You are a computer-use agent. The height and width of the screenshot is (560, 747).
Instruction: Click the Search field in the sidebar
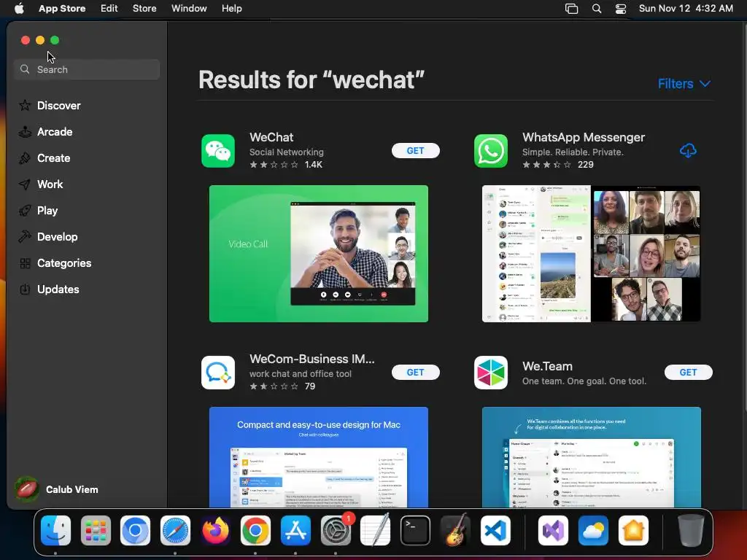click(87, 69)
